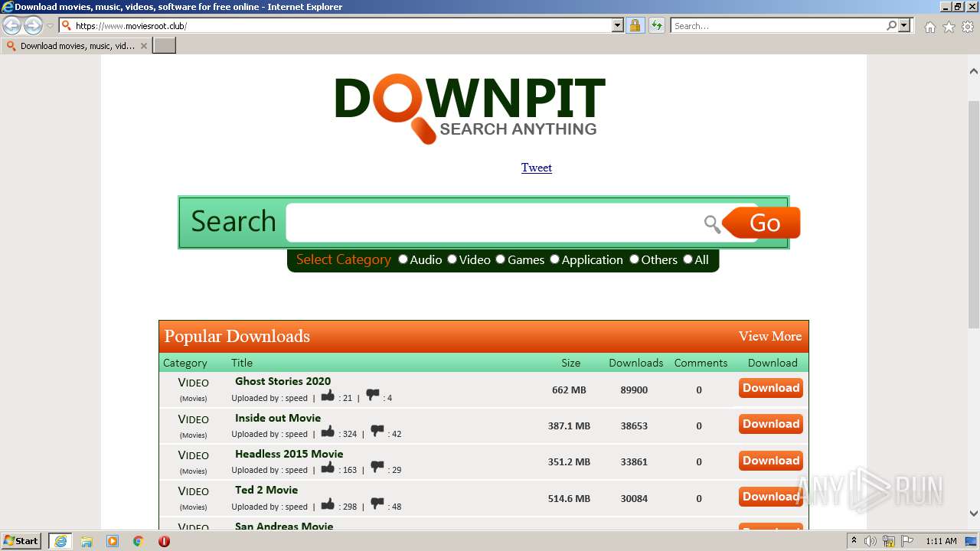Download Ted 2 Movie
Screen dimensions: 980x551
pos(771,497)
